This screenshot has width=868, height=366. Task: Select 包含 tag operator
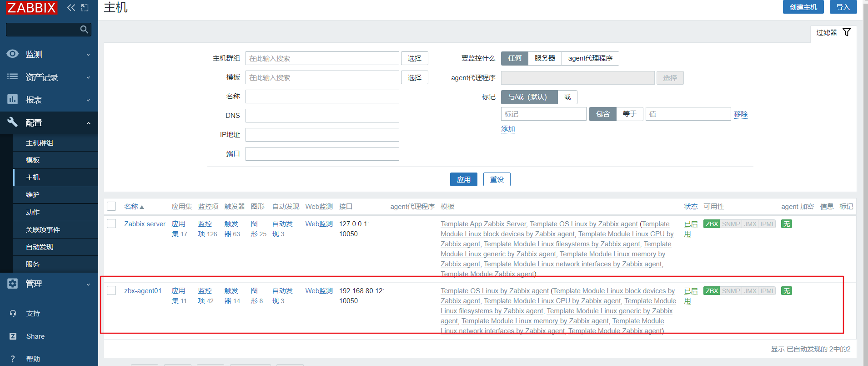pos(603,114)
